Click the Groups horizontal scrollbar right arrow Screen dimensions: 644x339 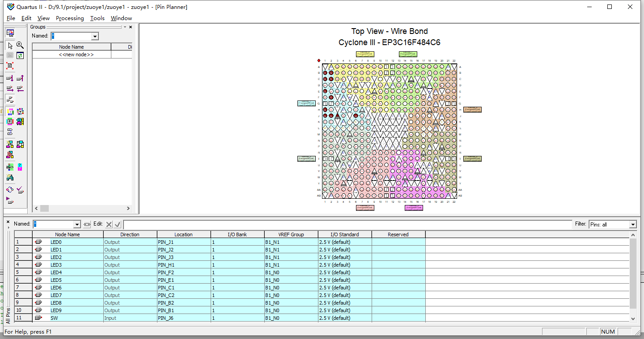click(x=128, y=208)
